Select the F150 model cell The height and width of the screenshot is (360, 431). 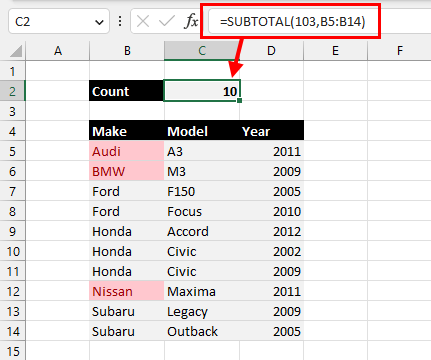[x=202, y=191]
